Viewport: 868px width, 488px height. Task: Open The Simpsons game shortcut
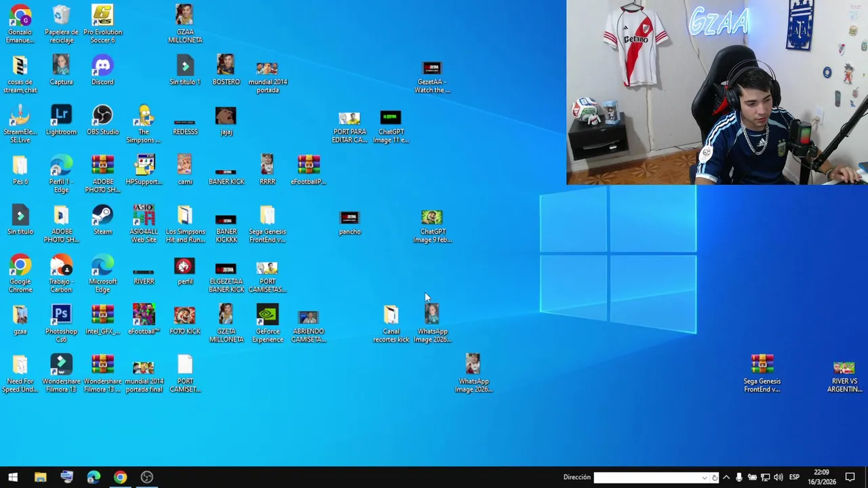(x=144, y=124)
